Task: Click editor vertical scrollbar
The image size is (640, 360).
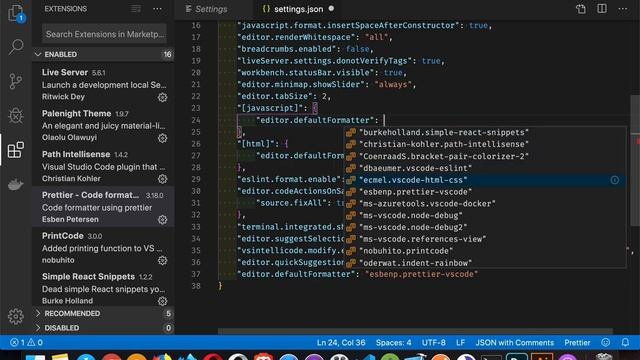Action: click(635, 160)
